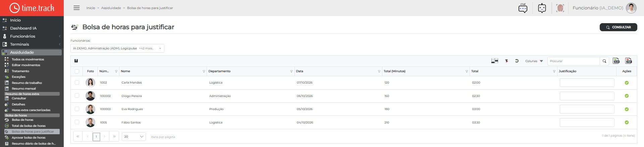This screenshot has width=644, height=147.
Task: Go to last page of results
Action: (114, 137)
